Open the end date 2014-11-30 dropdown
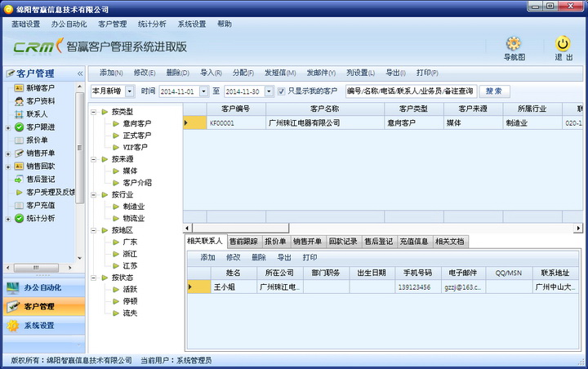Image resolution: width=588 pixels, height=369 pixels. [269, 91]
